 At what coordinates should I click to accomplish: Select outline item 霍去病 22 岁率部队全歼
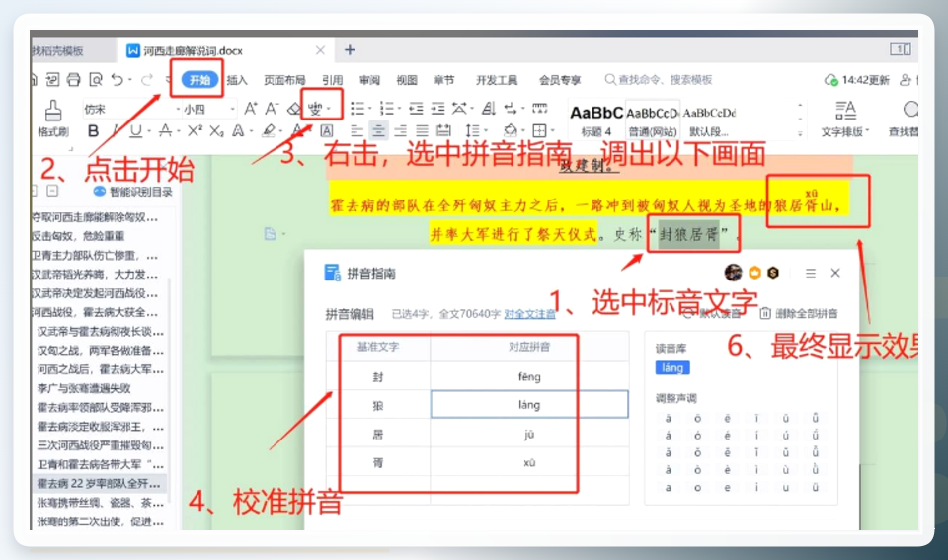click(x=99, y=483)
